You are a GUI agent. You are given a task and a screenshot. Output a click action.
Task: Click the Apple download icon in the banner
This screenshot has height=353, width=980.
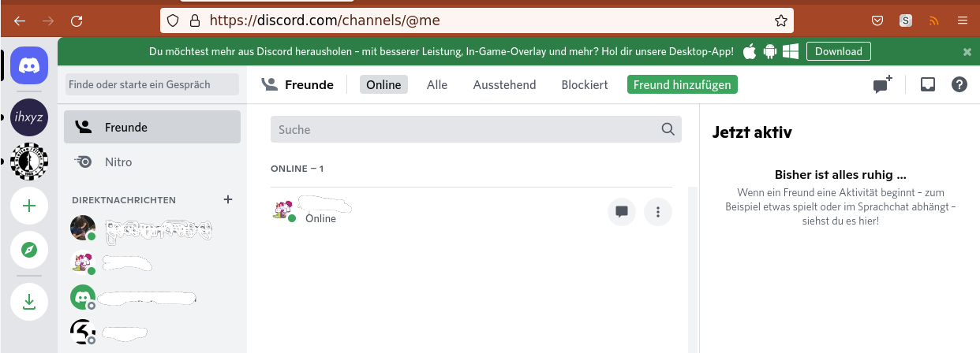point(749,51)
